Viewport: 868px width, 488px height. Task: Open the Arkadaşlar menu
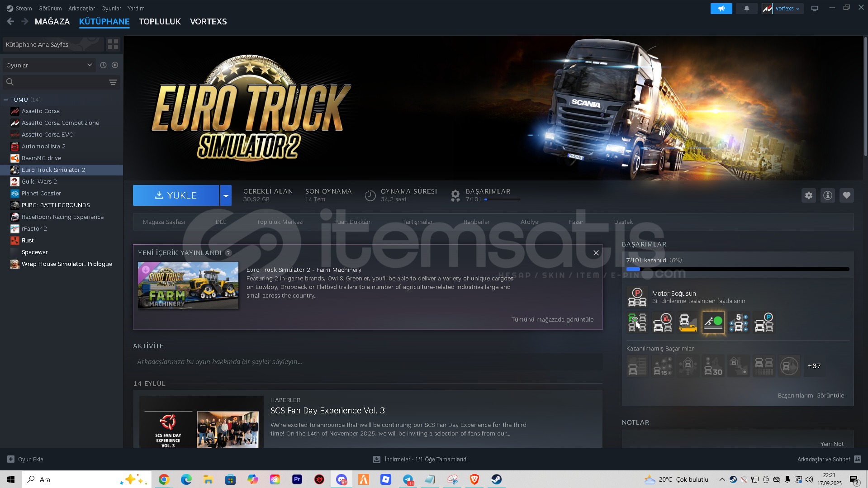tap(81, 8)
